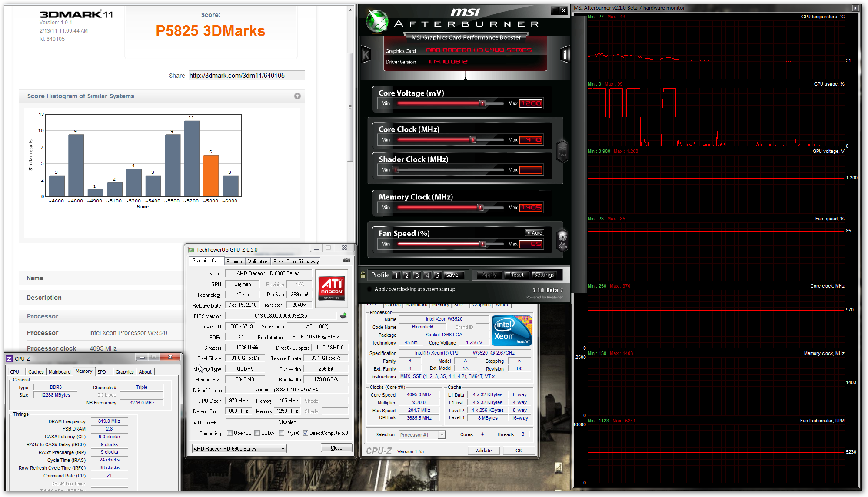The image size is (868, 497).
Task: Open the Mainboard tab in left CPU-Z
Action: [x=60, y=372]
